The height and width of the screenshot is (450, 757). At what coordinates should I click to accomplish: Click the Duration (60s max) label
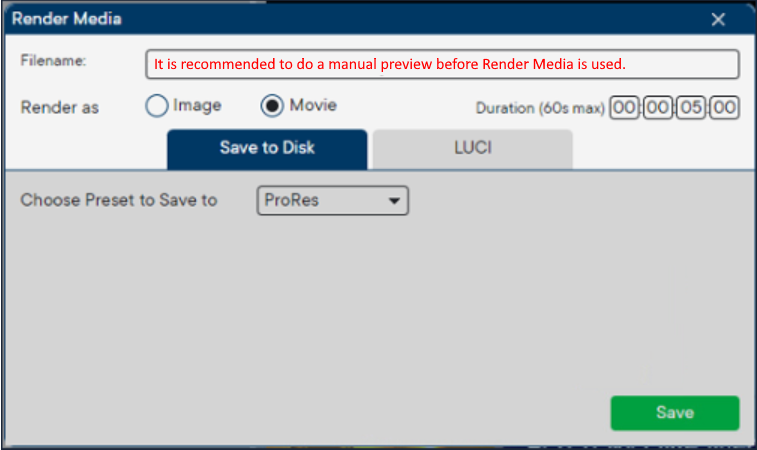tap(540, 108)
